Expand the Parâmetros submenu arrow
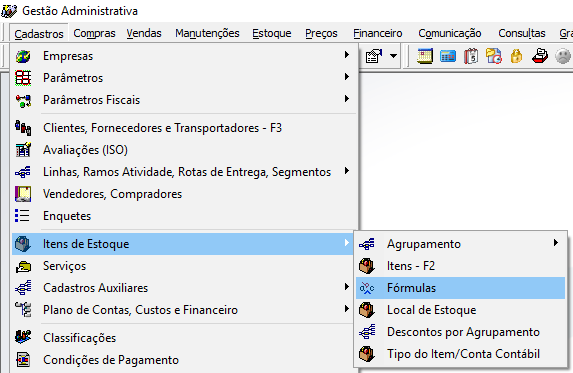The height and width of the screenshot is (373, 573). click(x=346, y=77)
